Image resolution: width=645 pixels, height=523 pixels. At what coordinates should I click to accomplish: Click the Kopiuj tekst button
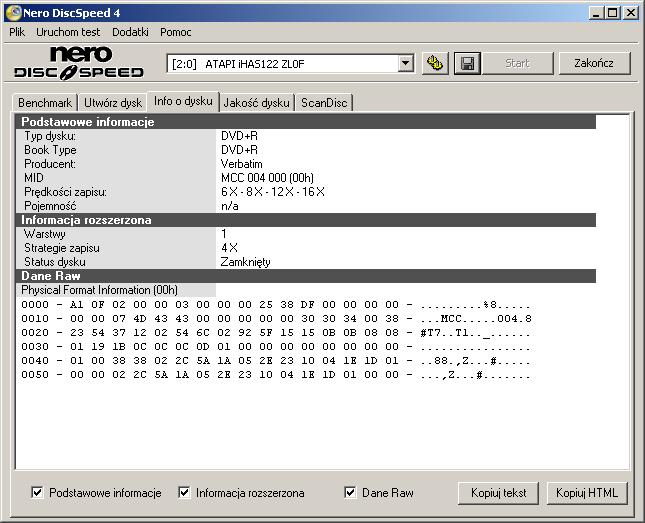pos(499,493)
